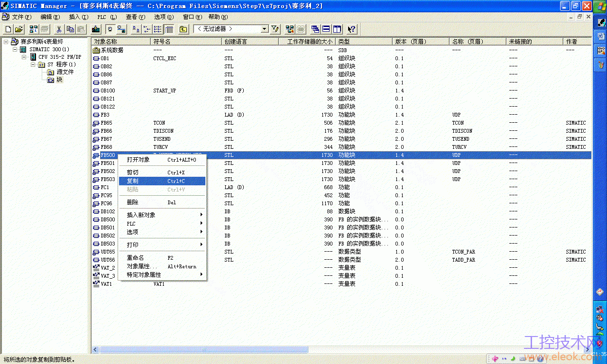The height and width of the screenshot is (364, 607).
Task: Tile windows horizontally from the toolbar
Action: point(326,29)
